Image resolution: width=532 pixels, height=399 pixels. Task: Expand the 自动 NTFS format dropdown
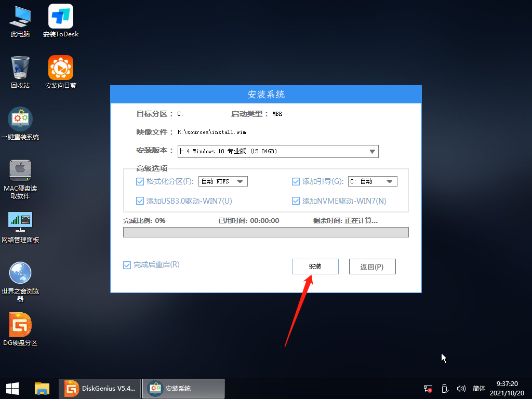(x=241, y=181)
